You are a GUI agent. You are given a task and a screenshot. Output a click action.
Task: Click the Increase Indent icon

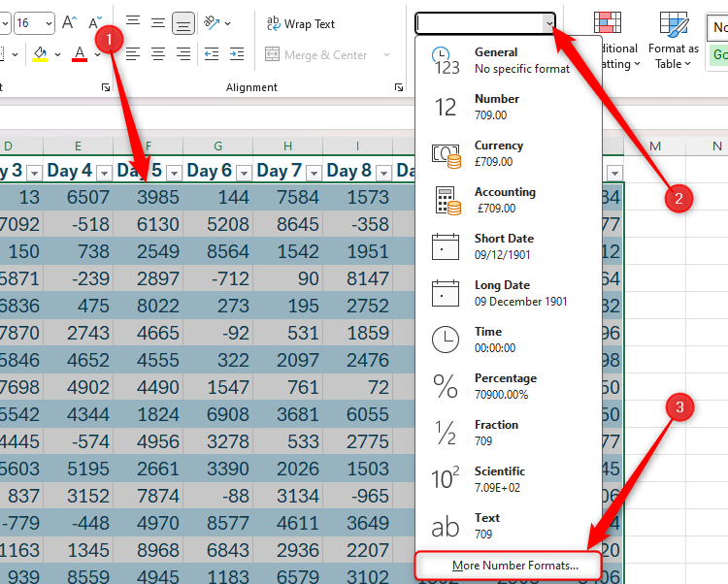pos(236,54)
